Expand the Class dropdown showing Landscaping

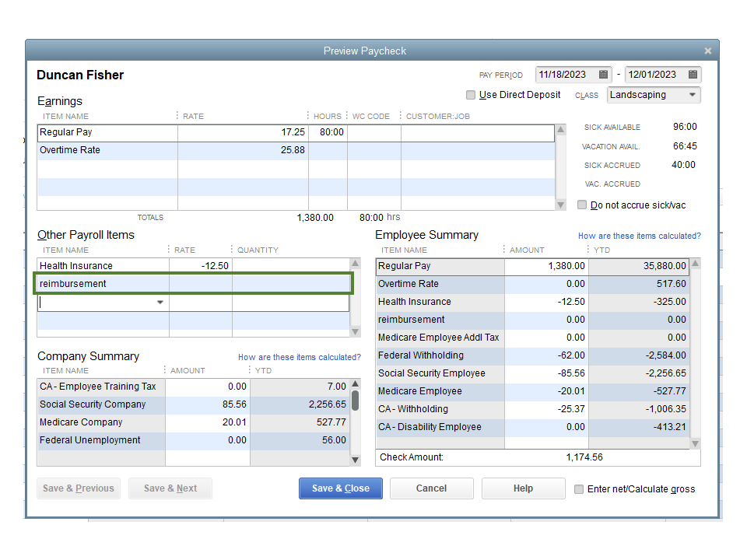[692, 95]
